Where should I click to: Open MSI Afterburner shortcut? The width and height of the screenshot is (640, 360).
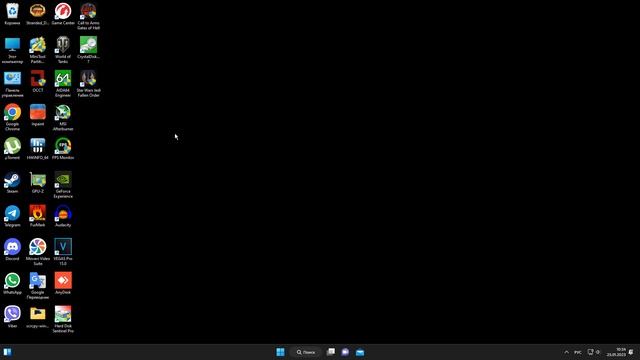[x=63, y=118]
